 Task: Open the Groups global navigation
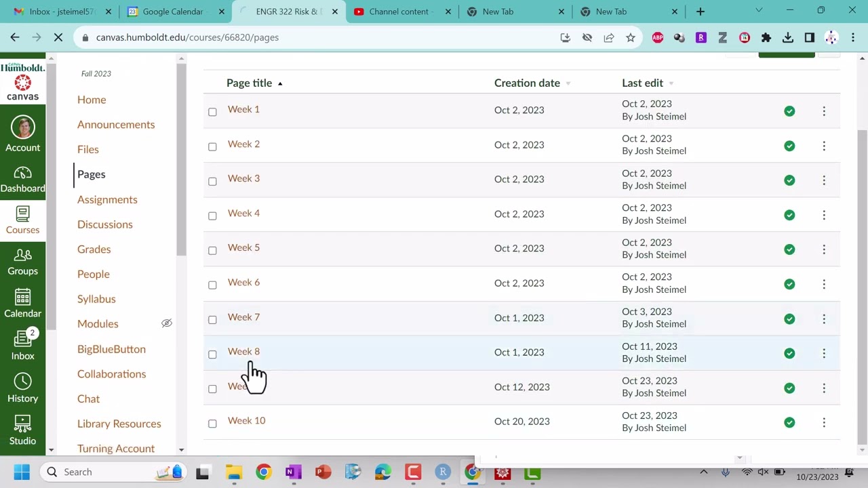point(22,262)
